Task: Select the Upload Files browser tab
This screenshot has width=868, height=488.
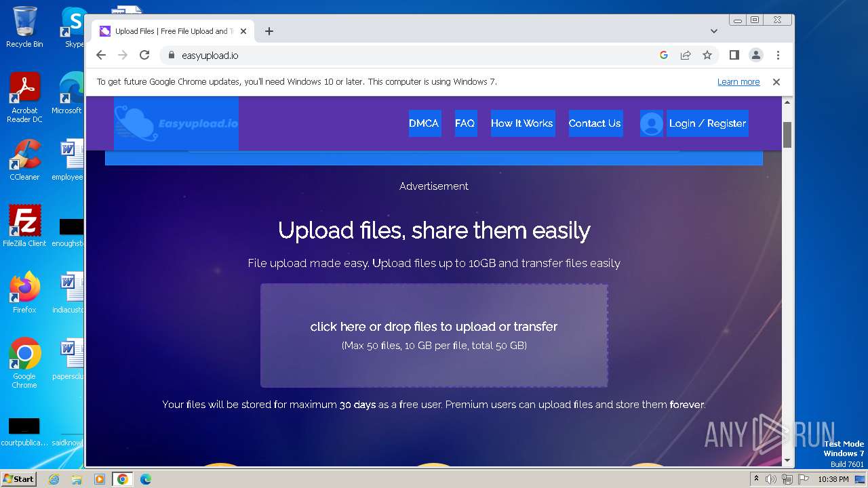Action: click(x=173, y=31)
